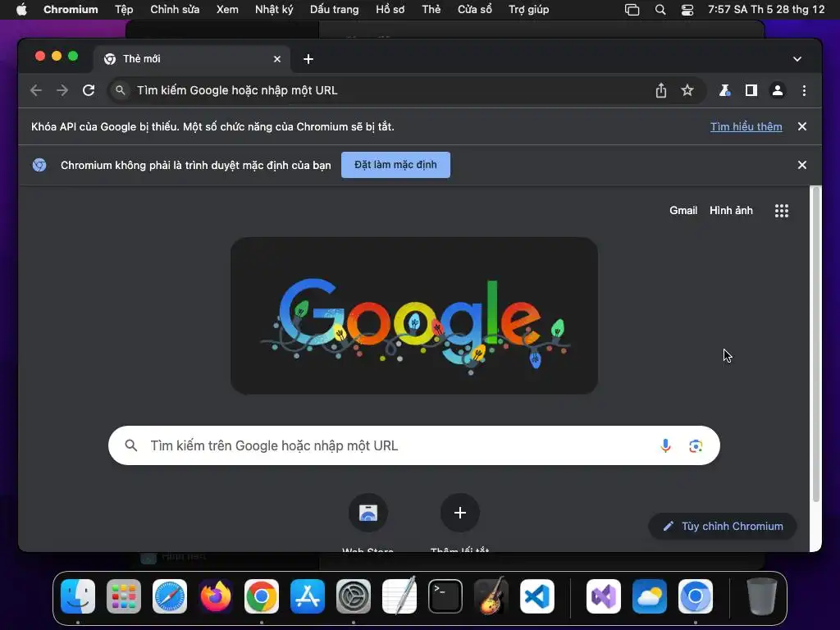Start voice search with microphone icon
840x630 pixels.
point(665,445)
